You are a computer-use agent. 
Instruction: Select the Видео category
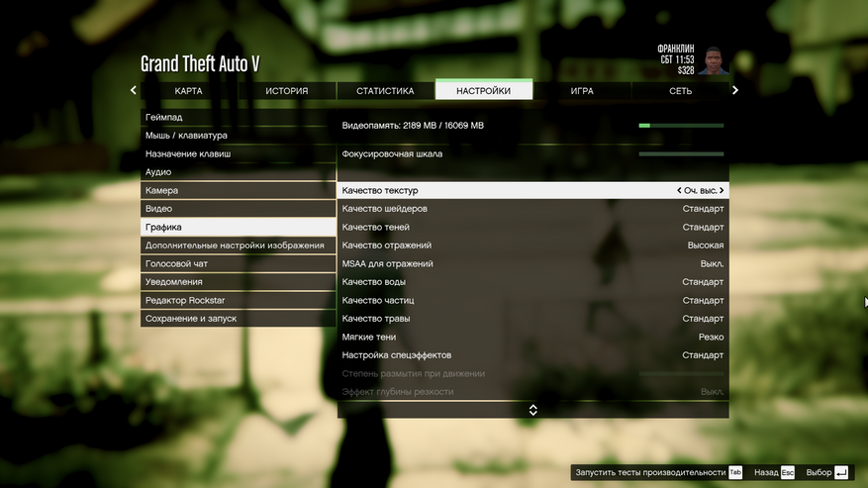click(239, 208)
